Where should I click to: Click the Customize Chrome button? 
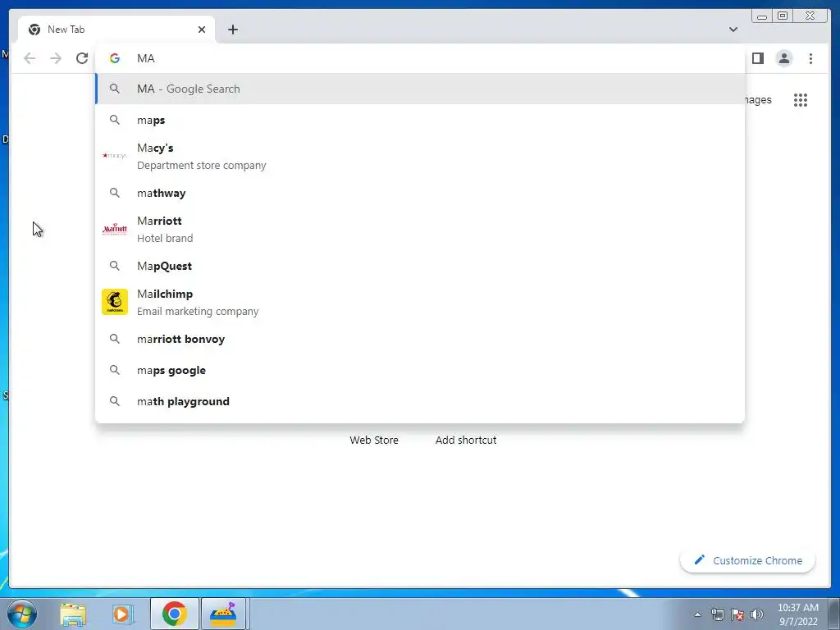pyautogui.click(x=748, y=560)
